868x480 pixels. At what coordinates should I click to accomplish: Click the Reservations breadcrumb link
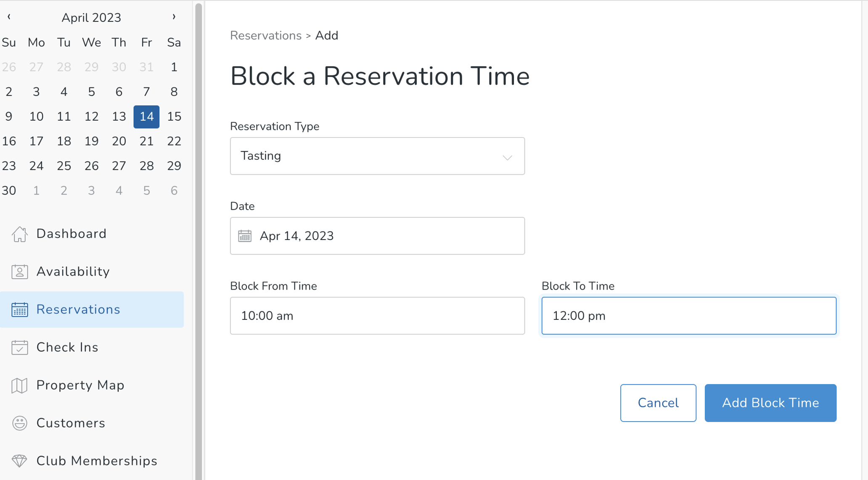(266, 35)
